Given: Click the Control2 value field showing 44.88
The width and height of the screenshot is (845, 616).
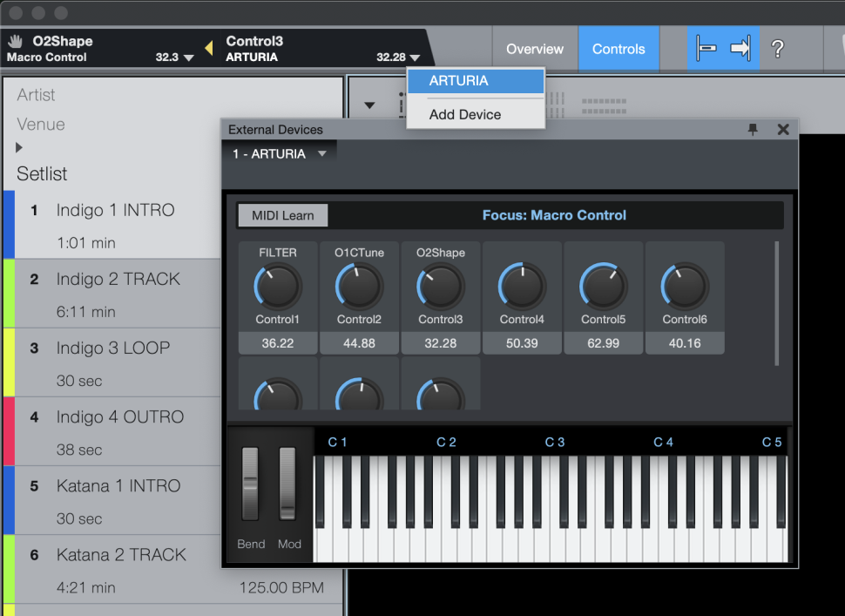Looking at the screenshot, I should (359, 343).
